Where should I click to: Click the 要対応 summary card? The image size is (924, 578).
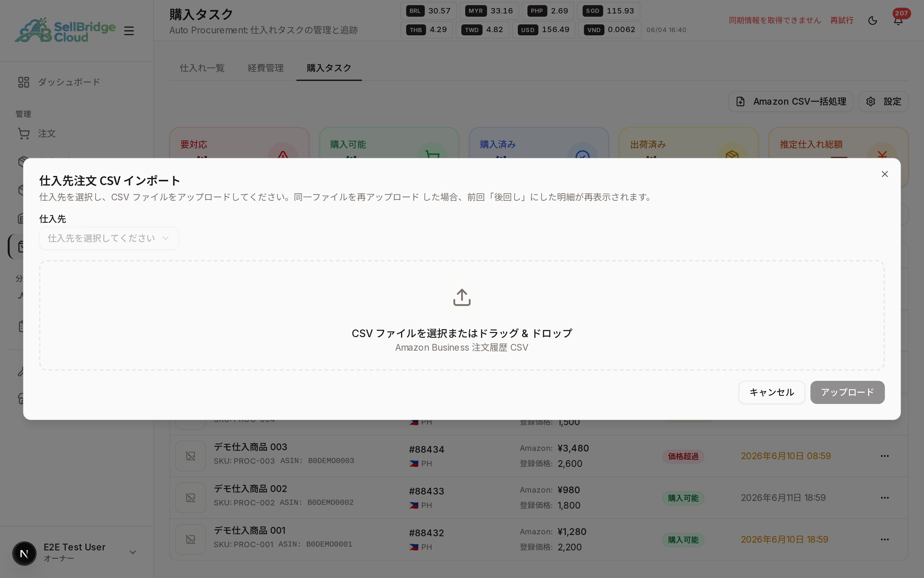[x=239, y=143]
